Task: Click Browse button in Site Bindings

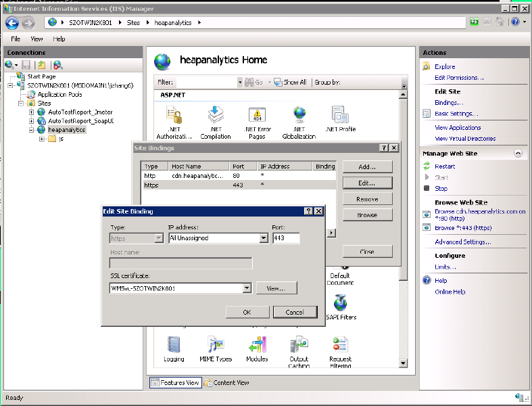Action: coord(368,215)
